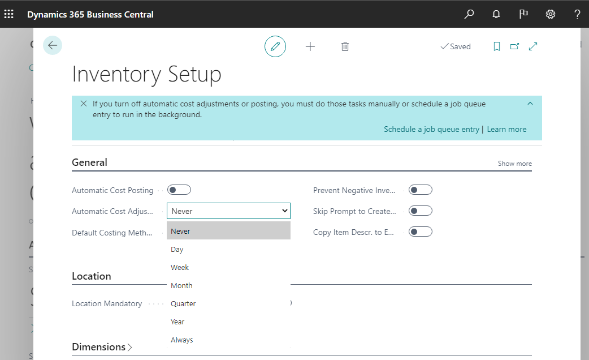Click the bookmark icon
Screen dimensions: 589x360
click(497, 46)
